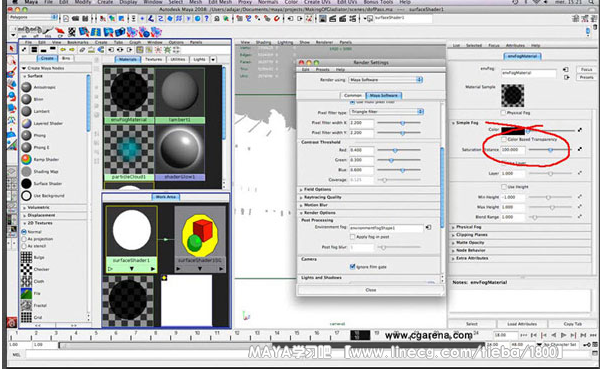Image resolution: width=600 pixels, height=369 pixels.
Task: Select As stencil radio button
Action: (24, 246)
